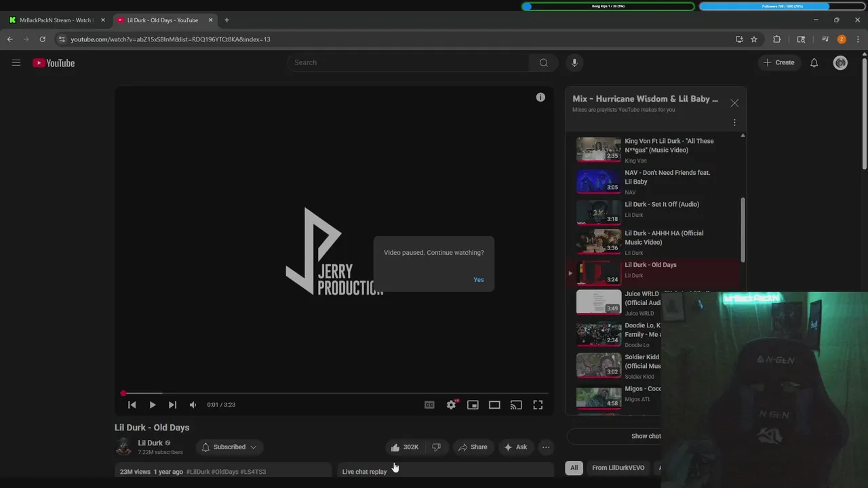Image resolution: width=868 pixels, height=488 pixels.
Task: Open the notifications bell
Action: (x=814, y=63)
